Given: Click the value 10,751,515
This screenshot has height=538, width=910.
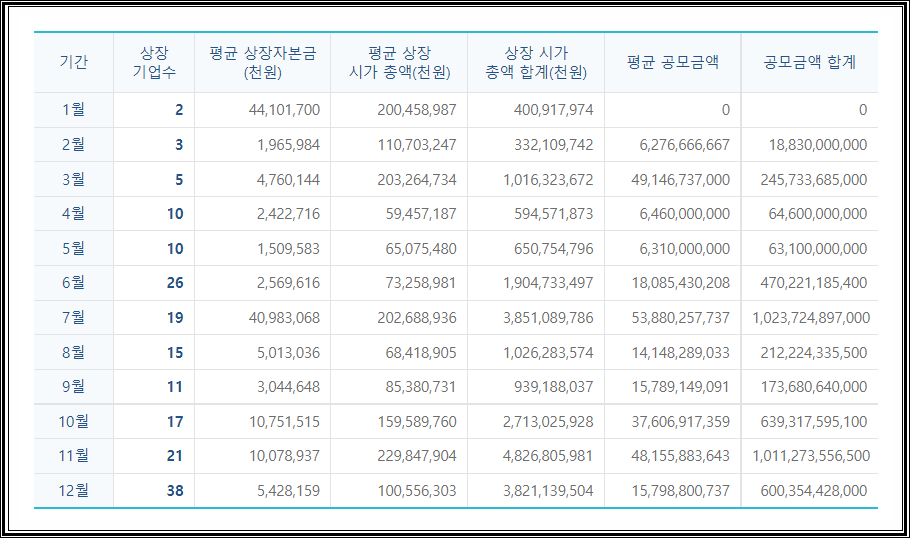Looking at the screenshot, I should coord(284,421).
